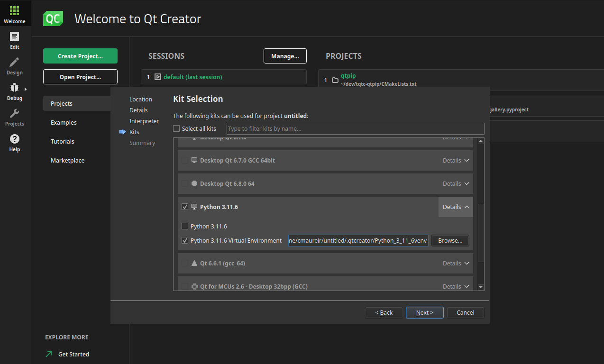Click the Get Started arrow icon
The height and width of the screenshot is (364, 604).
pos(49,354)
